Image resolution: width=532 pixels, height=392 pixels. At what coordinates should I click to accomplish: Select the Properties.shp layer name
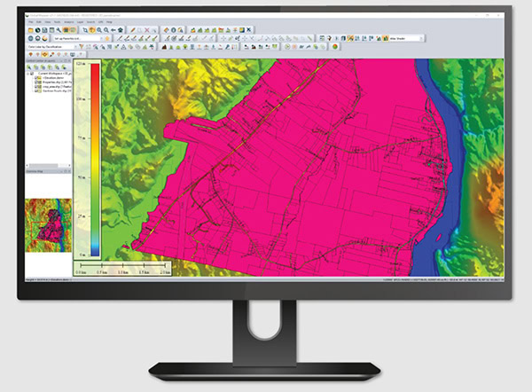(57, 82)
